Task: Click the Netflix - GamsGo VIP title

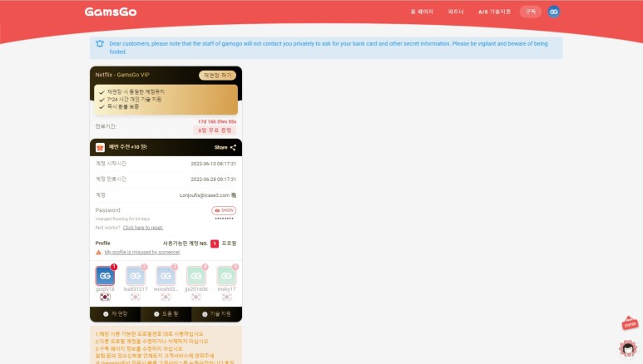Action: 122,75
